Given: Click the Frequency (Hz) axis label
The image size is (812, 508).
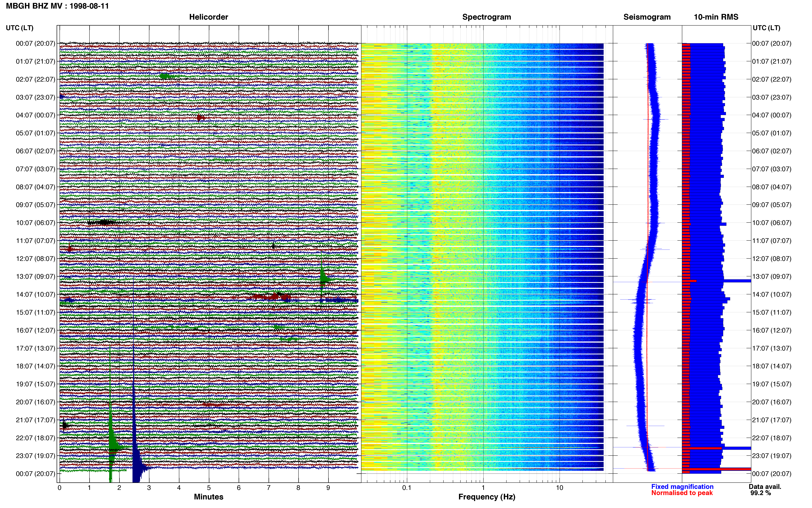Looking at the screenshot, I should pos(487,497).
